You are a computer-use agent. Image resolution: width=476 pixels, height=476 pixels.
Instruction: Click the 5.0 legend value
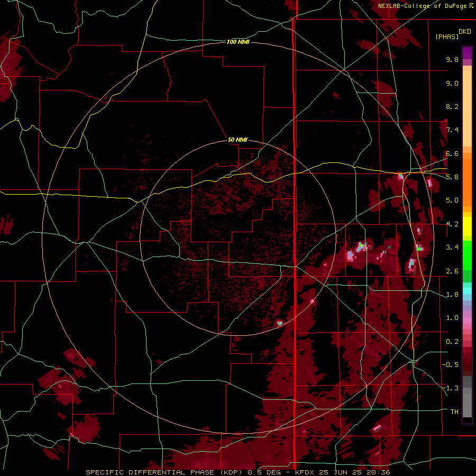[x=452, y=200]
